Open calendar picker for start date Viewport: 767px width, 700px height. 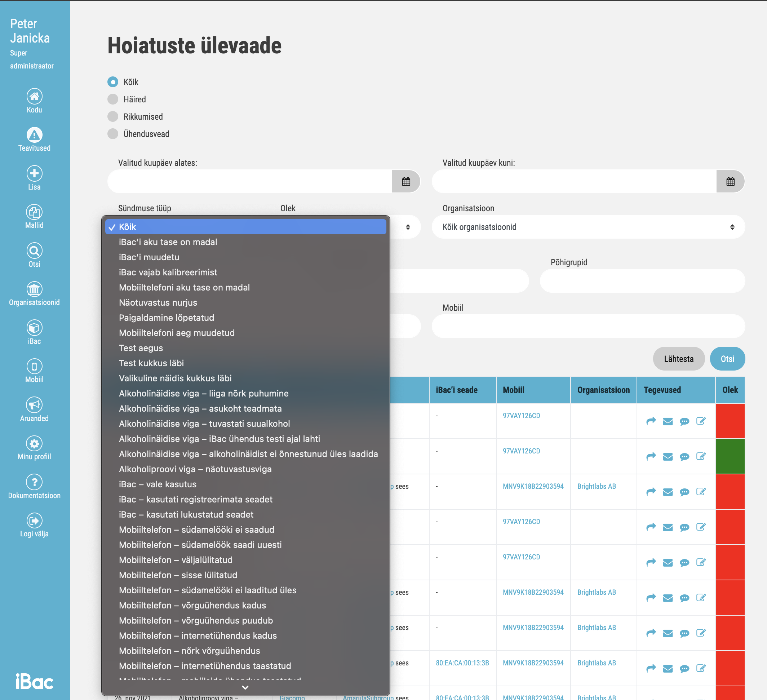click(406, 181)
